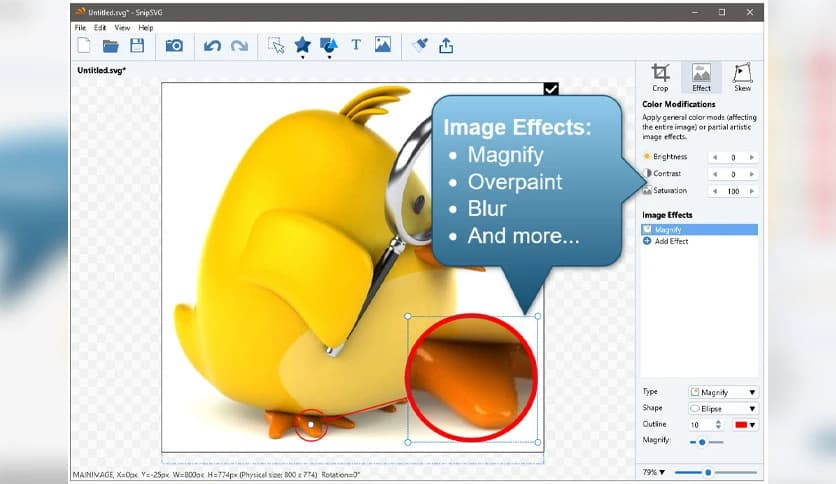Select the Text tool in the toolbar
836x484 pixels.
356,45
